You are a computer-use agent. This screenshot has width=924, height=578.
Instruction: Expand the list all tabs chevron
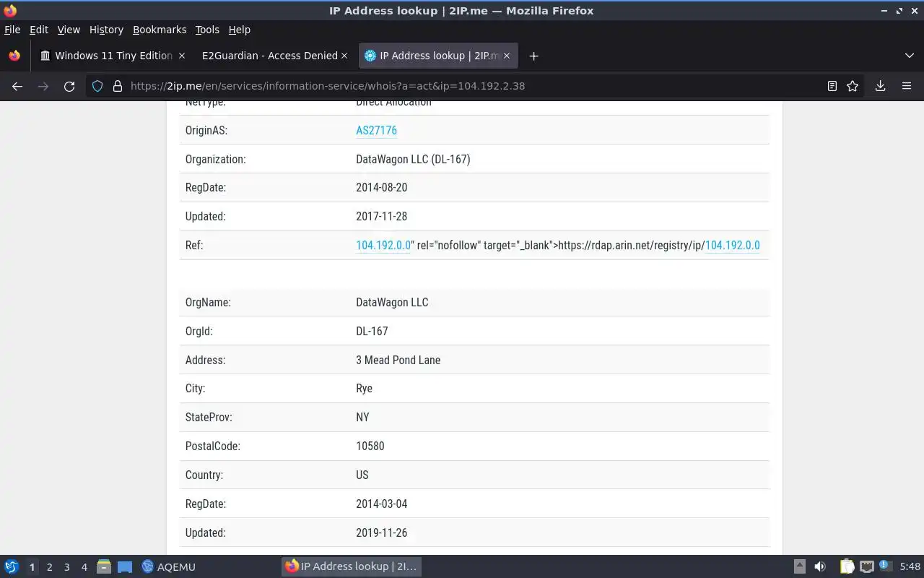pyautogui.click(x=909, y=56)
